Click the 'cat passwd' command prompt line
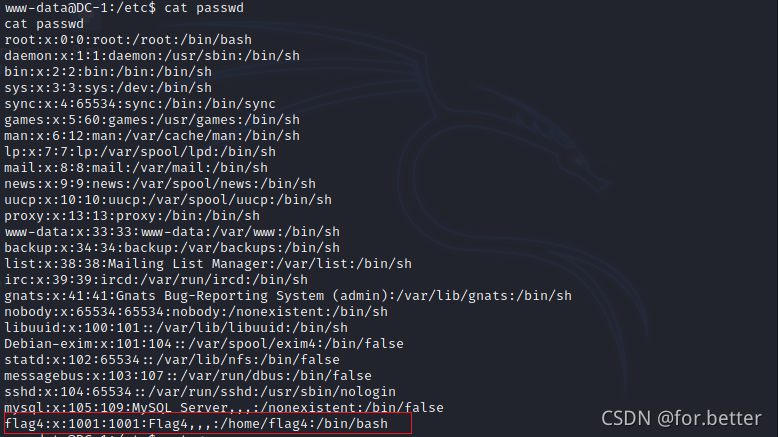 coord(124,8)
